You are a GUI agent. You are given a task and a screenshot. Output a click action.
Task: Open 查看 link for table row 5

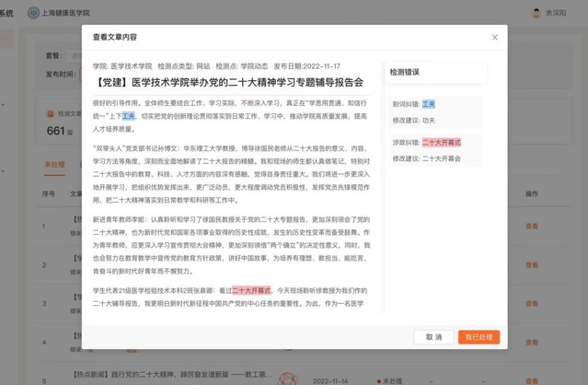pyautogui.click(x=530, y=379)
